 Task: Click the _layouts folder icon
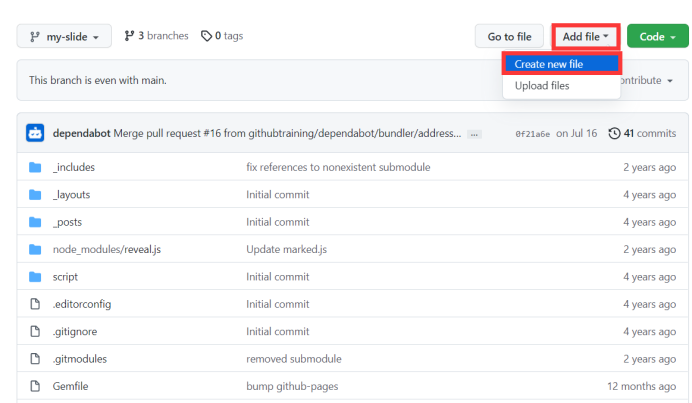click(35, 195)
